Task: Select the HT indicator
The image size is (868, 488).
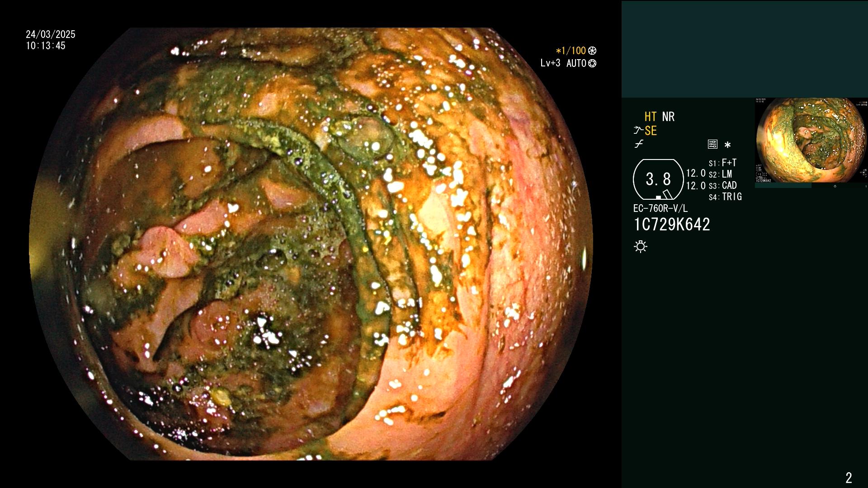Action: click(651, 117)
